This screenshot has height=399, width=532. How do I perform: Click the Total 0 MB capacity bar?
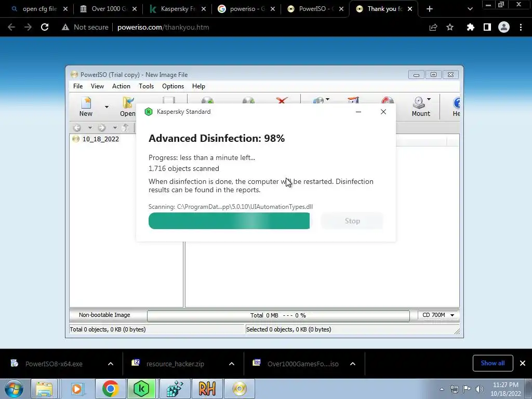point(278,315)
